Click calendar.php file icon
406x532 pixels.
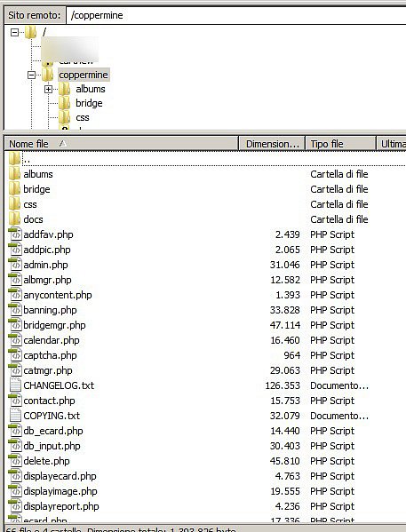[15, 340]
